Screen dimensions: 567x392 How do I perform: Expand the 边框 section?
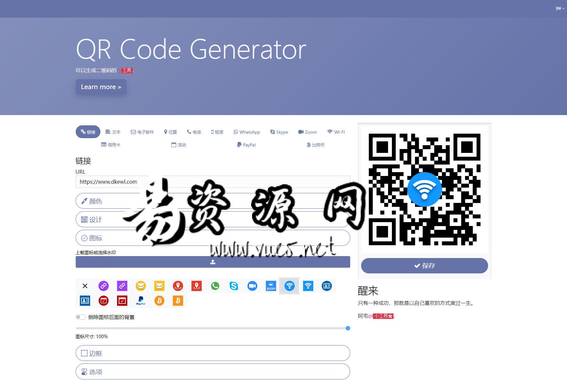(x=213, y=353)
